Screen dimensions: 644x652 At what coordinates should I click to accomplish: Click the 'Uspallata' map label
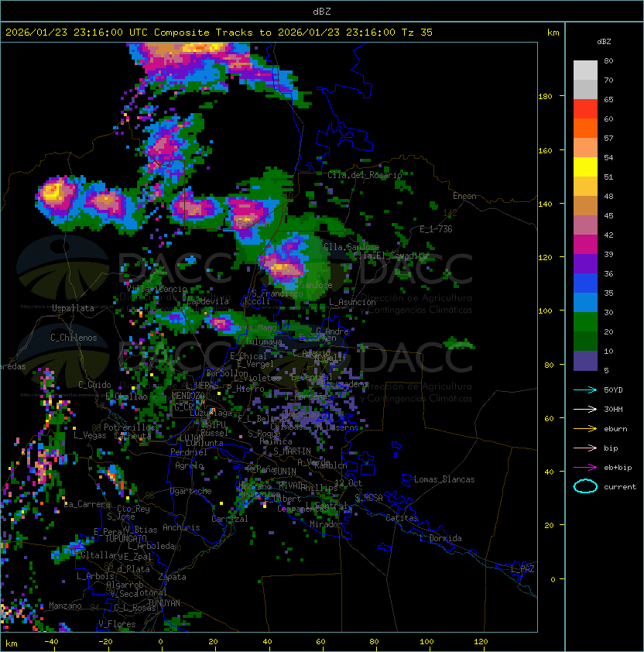coord(73,308)
